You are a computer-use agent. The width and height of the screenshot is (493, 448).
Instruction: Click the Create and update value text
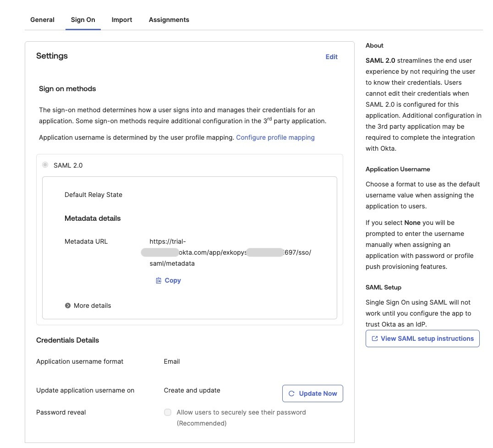pos(192,390)
